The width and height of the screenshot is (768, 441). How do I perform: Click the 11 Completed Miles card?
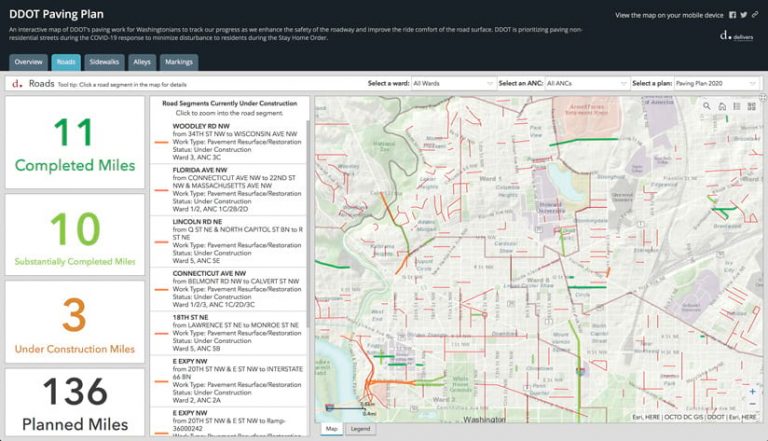coord(75,142)
